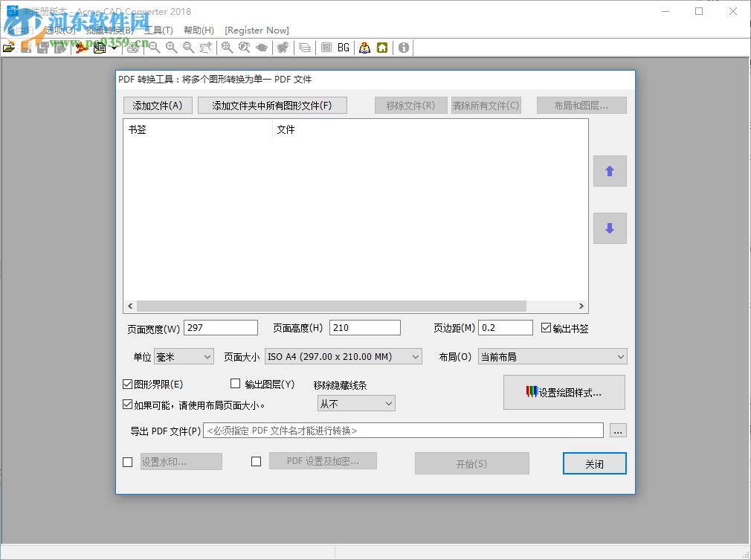Click the colorful 设置绘图样式 pen style button
Viewport: 751px width, 560px height.
coord(564,393)
